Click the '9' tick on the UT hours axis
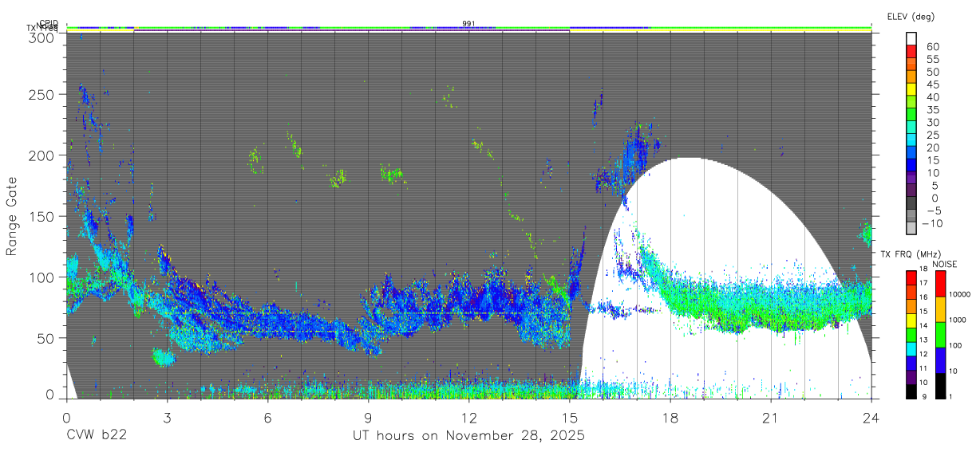This screenshot has width=980, height=452. [x=368, y=418]
